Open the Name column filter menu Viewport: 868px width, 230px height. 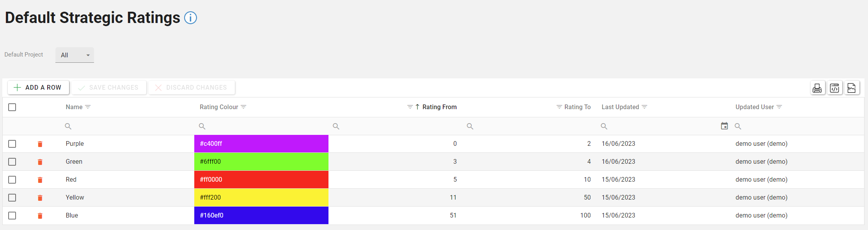88,107
